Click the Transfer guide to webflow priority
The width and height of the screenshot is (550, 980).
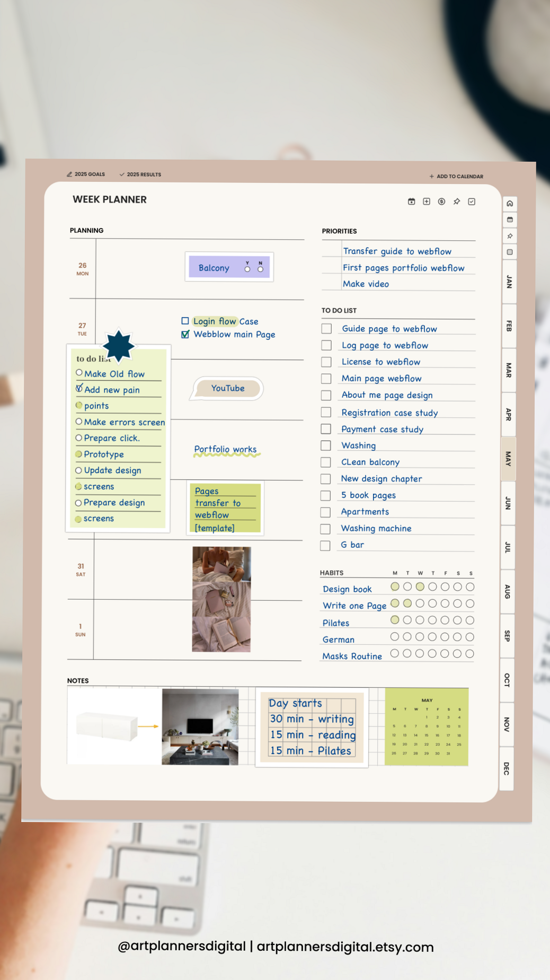[x=397, y=251]
